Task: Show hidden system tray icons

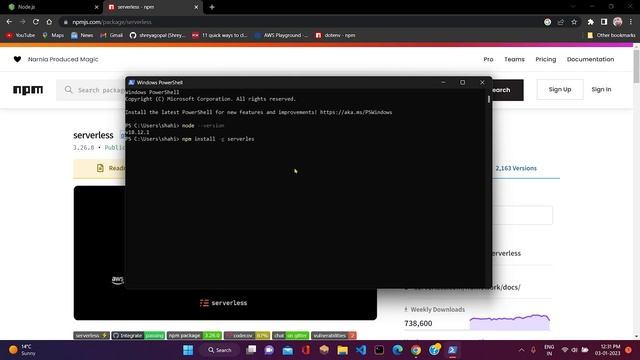Action: click(521, 350)
